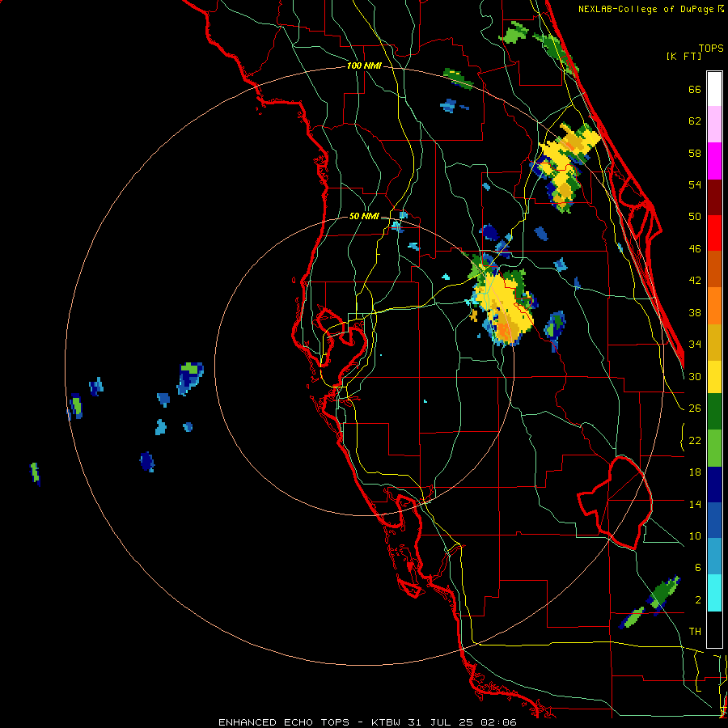Click the magenta 58 K FT legend color
This screenshot has height=728, width=728.
click(714, 161)
